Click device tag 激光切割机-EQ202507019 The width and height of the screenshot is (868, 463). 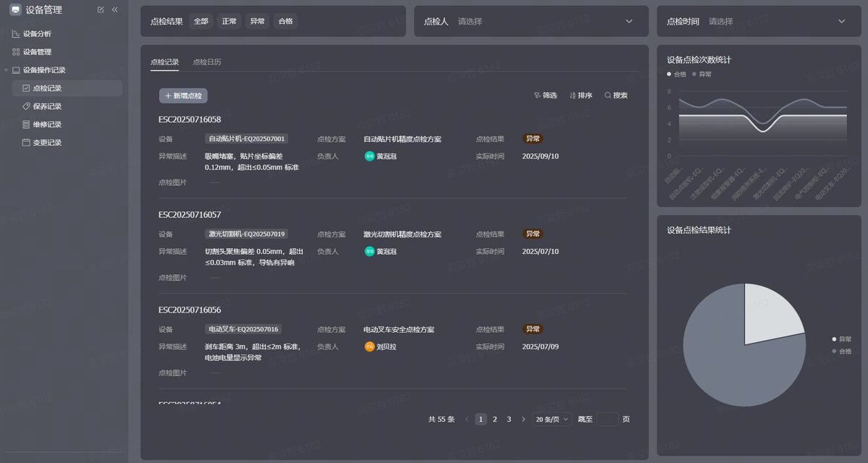[247, 234]
